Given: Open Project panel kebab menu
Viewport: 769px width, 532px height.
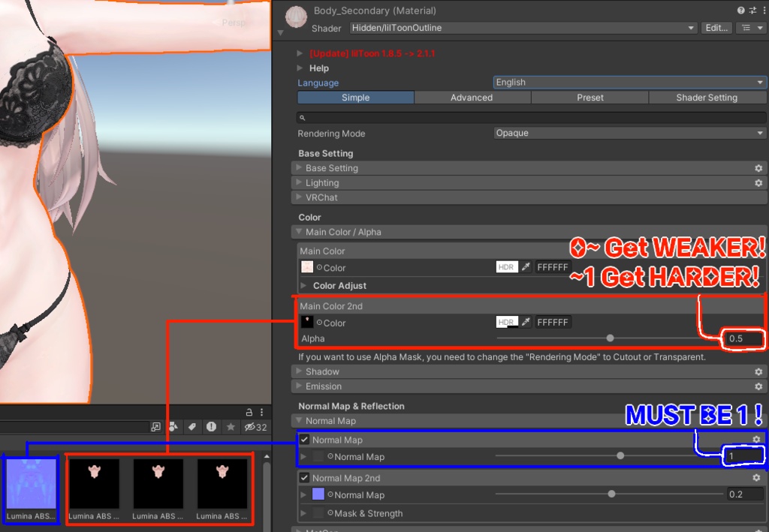Looking at the screenshot, I should (262, 412).
